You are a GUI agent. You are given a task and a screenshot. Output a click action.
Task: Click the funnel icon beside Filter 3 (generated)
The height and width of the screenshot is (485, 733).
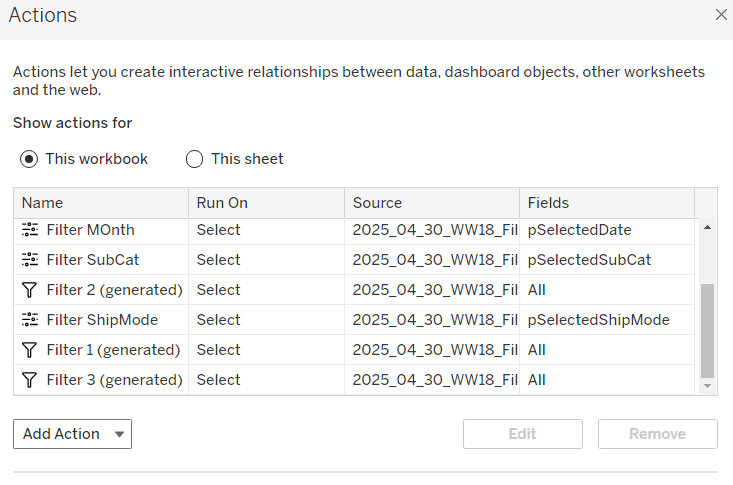(29, 380)
